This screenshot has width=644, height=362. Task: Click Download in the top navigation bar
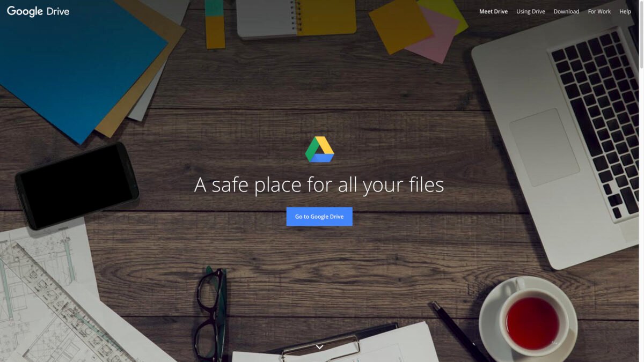point(566,11)
